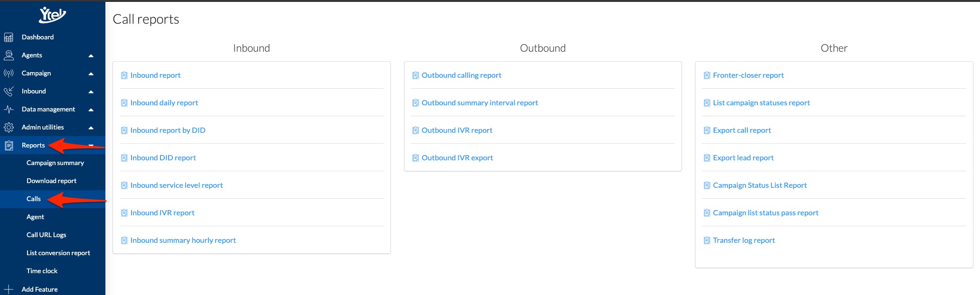Click the icon beside Inbound report by DID
The image size is (980, 295).
tap(124, 130)
